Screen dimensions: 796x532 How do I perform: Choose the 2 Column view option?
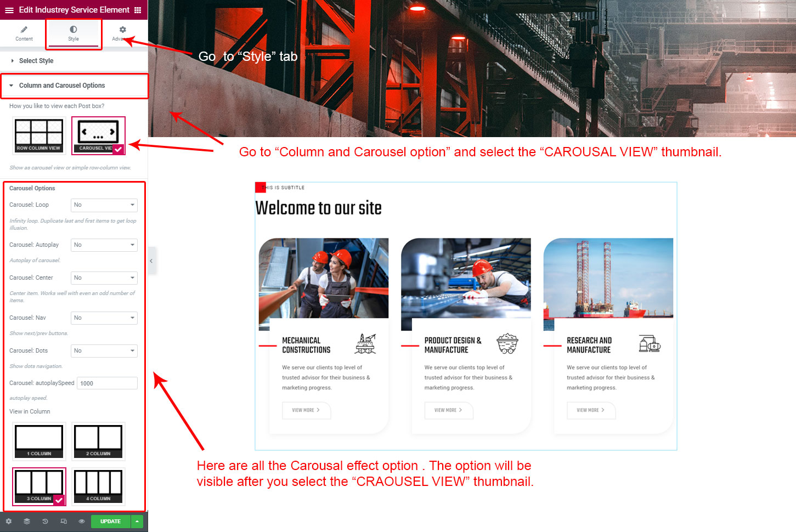click(x=98, y=441)
